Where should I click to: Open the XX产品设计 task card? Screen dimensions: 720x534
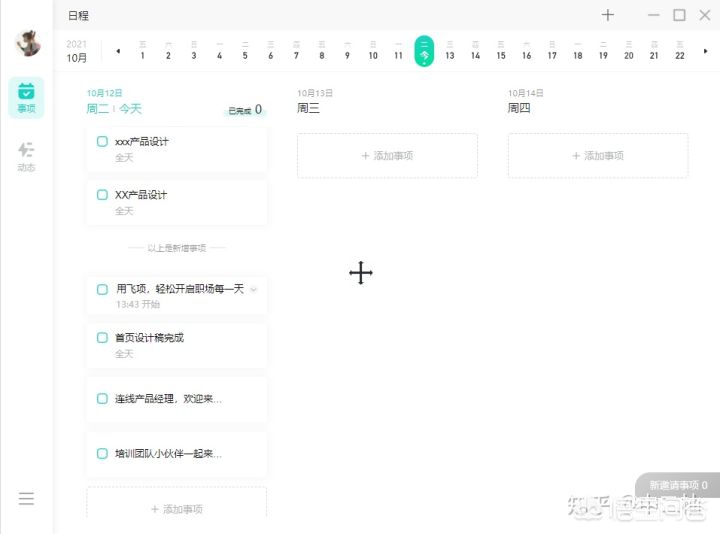coord(177,203)
